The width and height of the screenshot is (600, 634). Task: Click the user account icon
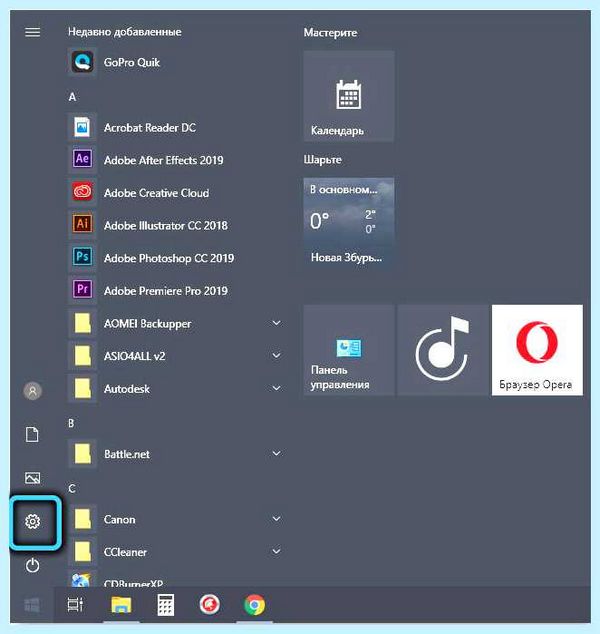coord(32,391)
